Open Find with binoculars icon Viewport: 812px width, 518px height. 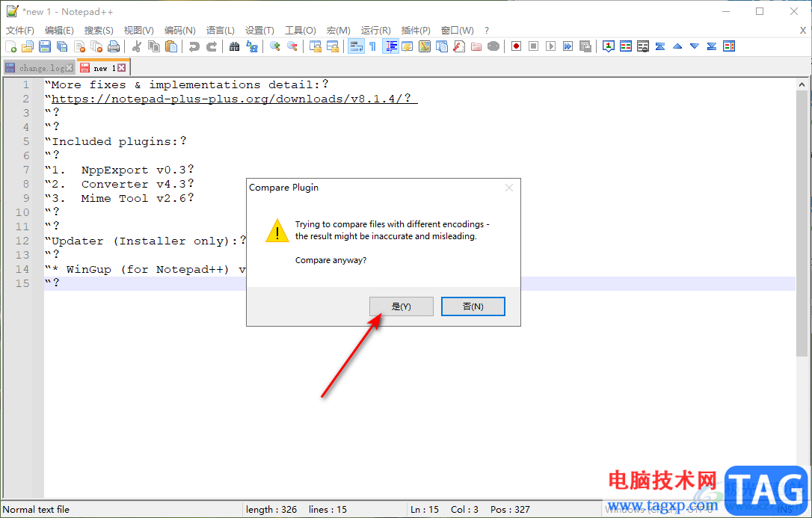[235, 46]
